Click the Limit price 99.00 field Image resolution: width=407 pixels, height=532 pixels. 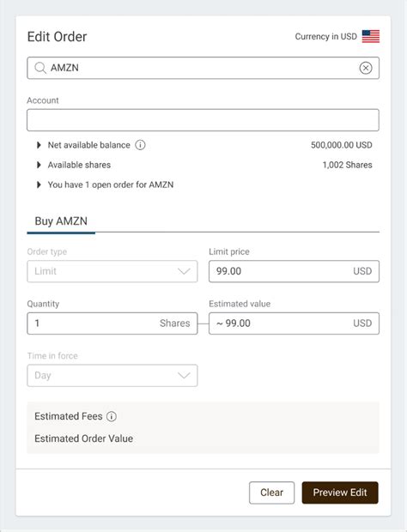(x=294, y=271)
